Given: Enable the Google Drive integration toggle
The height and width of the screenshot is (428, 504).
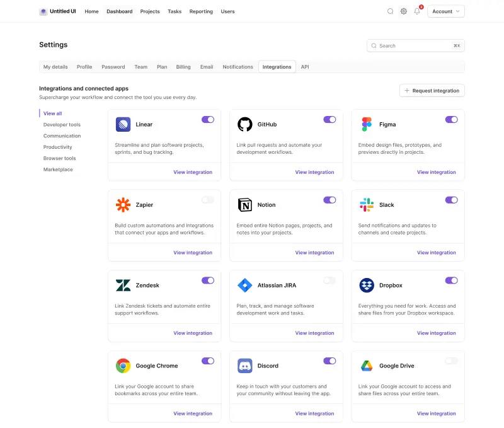Looking at the screenshot, I should (452, 361).
